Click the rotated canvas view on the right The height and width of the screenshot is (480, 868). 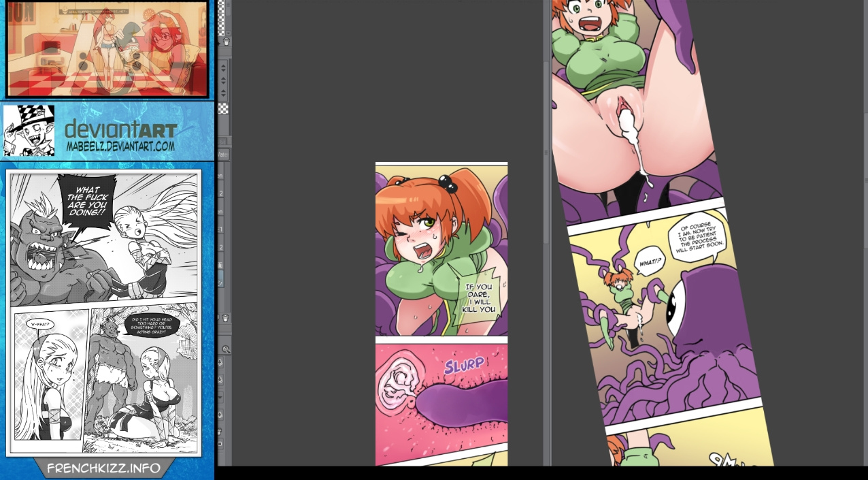coord(663,233)
